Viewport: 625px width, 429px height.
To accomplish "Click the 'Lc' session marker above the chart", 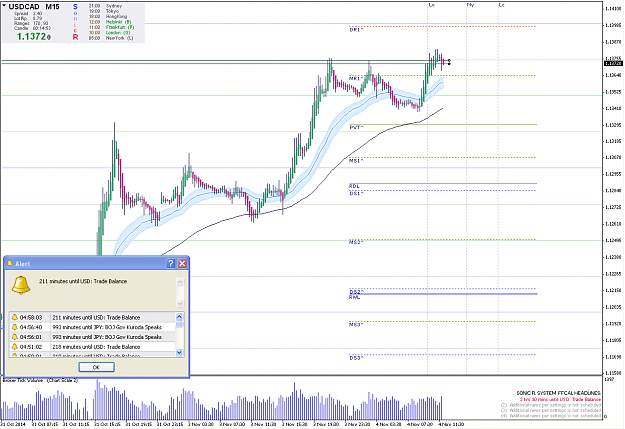I will [x=502, y=5].
